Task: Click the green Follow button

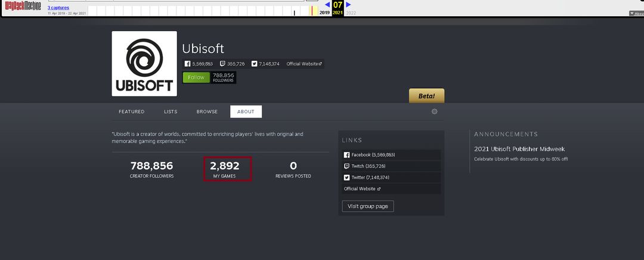Action: pos(196,77)
